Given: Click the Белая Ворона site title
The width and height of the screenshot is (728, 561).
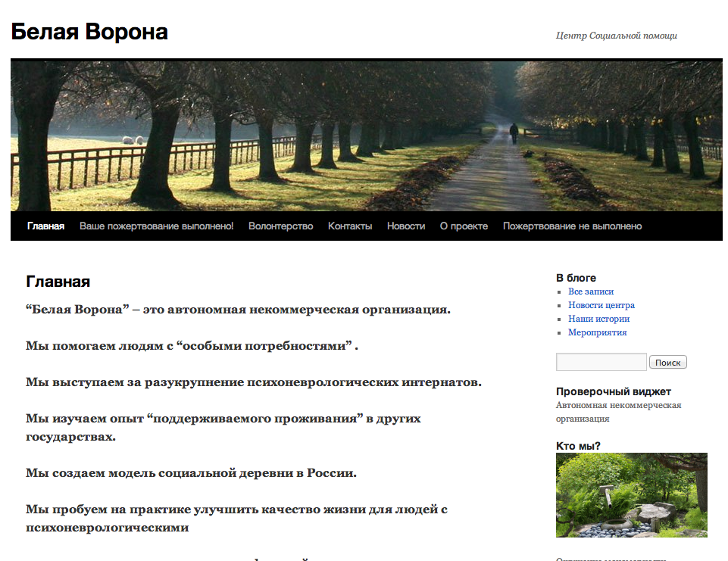Looking at the screenshot, I should 89,32.
